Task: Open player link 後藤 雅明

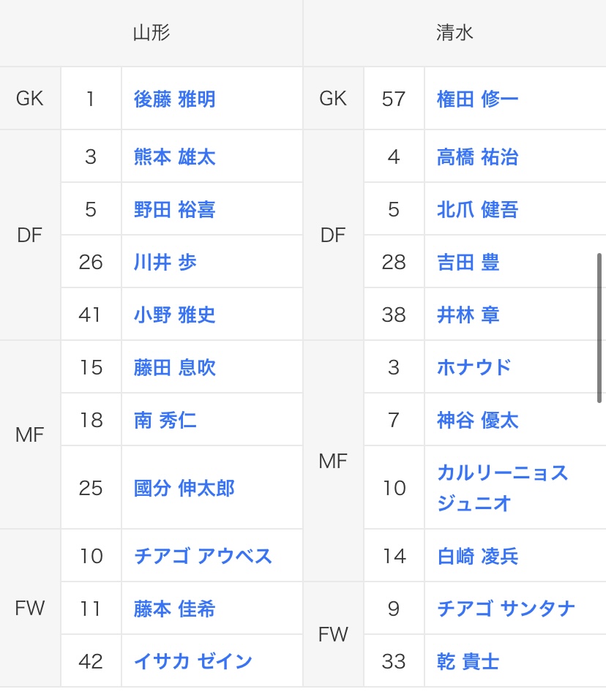Action: (174, 99)
